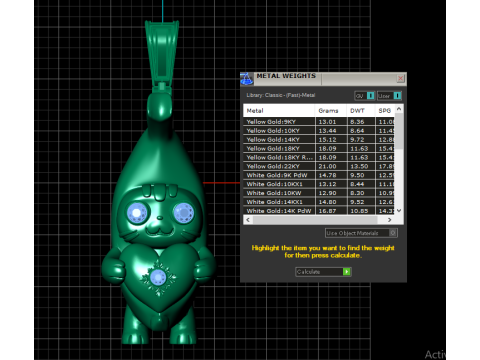
Task: Click the 9.72 DWT cell
Action: tap(361, 140)
